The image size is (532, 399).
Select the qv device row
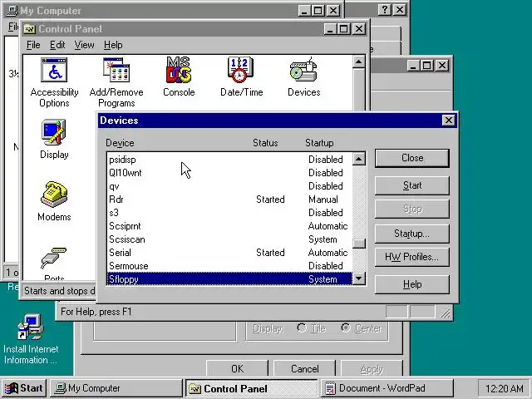229,186
